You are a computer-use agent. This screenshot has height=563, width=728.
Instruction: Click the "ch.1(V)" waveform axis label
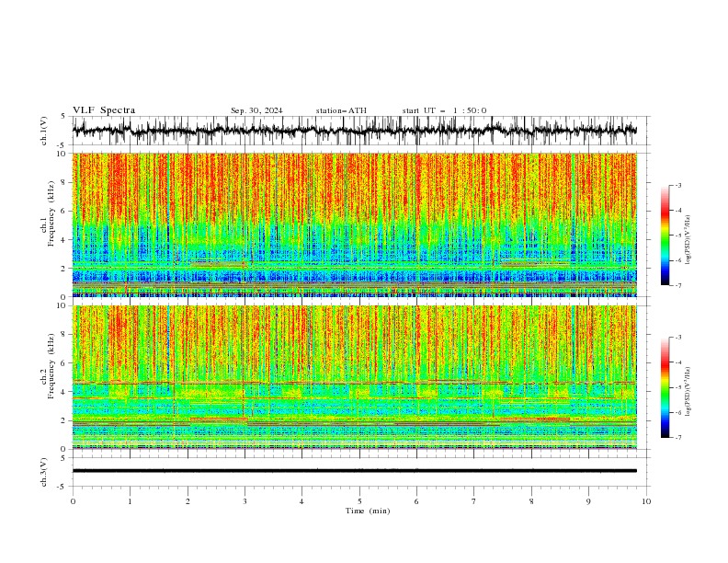click(44, 131)
